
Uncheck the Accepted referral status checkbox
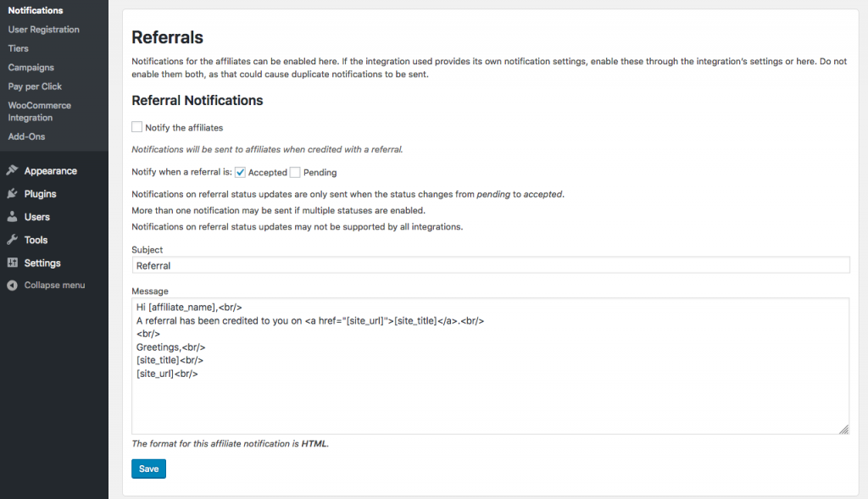click(240, 172)
